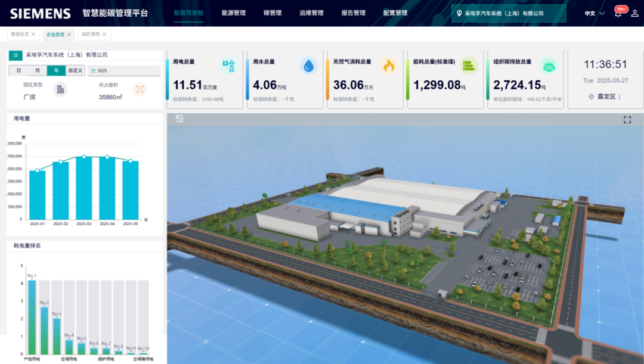The width and height of the screenshot is (644, 364).
Task: Click the green stacked-bars icon on 能耗总量 card
Action: pyautogui.click(x=469, y=66)
